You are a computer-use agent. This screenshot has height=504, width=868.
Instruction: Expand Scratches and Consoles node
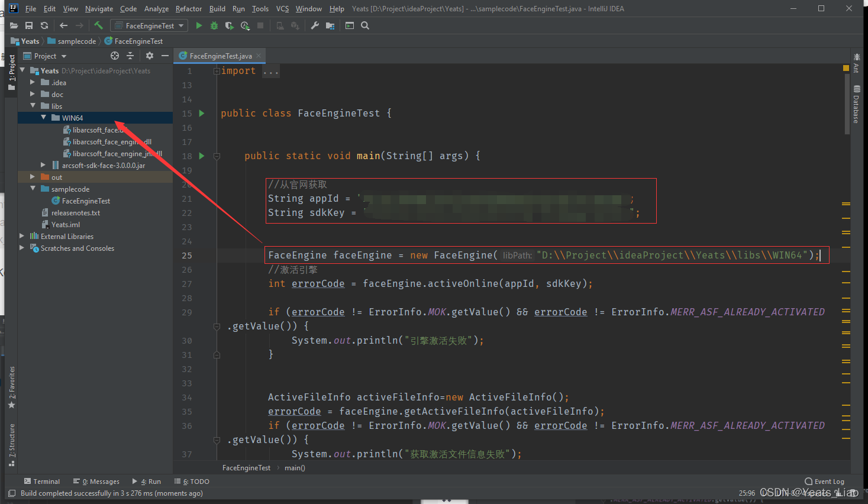tap(22, 248)
